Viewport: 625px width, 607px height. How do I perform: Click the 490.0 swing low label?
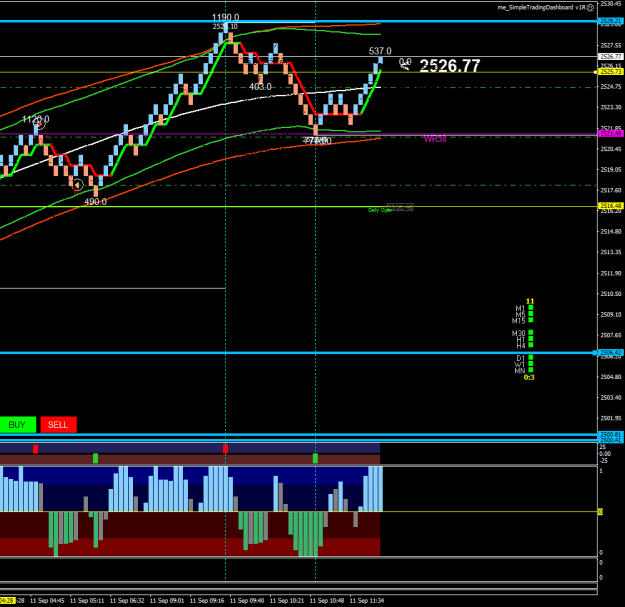(x=95, y=202)
